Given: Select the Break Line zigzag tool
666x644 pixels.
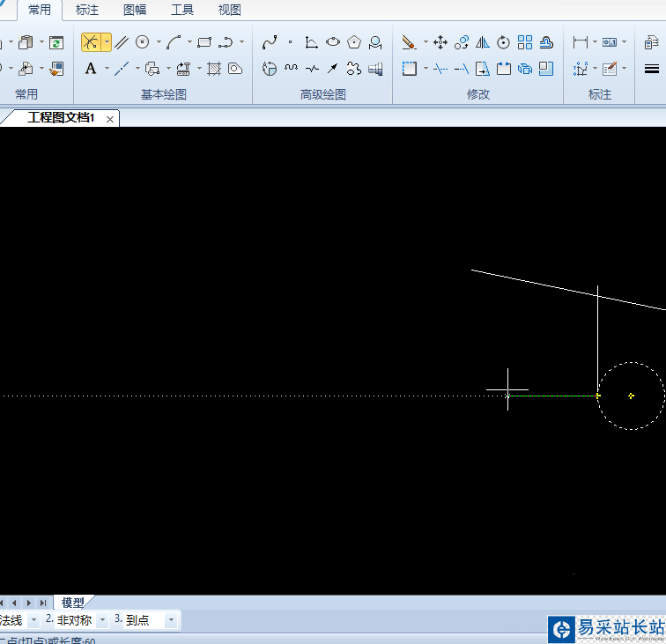Looking at the screenshot, I should pyautogui.click(x=312, y=69).
